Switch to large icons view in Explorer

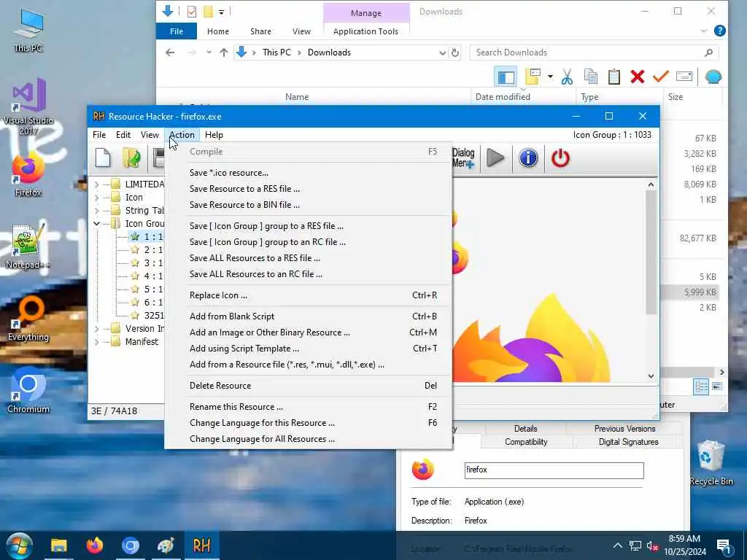pyautogui.click(x=717, y=386)
